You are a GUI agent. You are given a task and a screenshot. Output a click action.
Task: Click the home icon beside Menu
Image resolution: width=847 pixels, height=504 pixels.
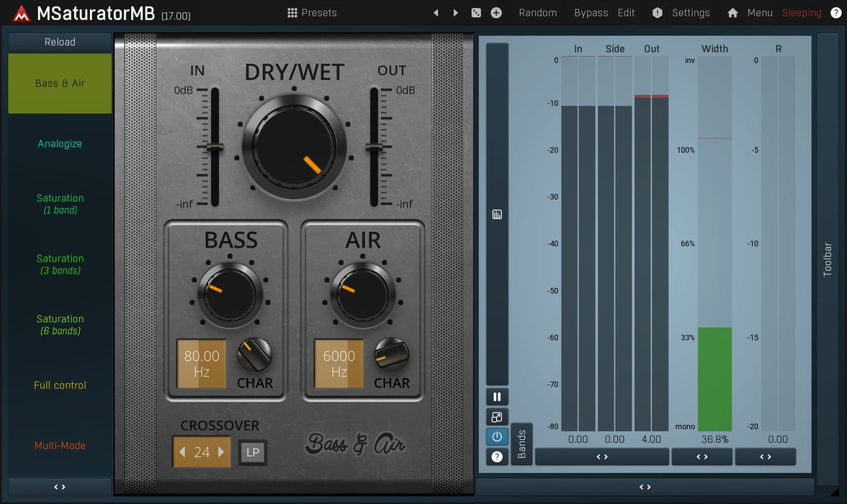[732, 13]
